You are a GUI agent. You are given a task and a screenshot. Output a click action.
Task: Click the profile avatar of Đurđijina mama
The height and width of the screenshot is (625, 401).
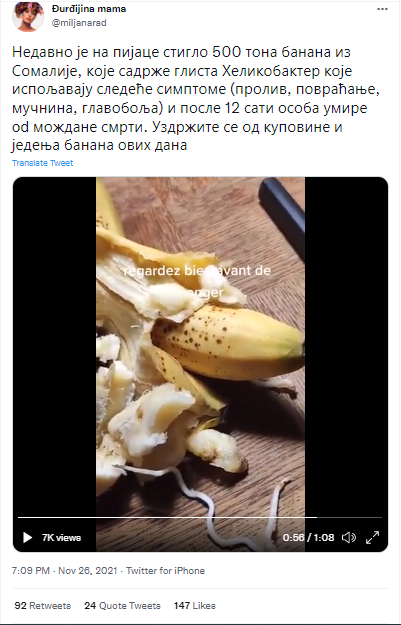[28, 16]
